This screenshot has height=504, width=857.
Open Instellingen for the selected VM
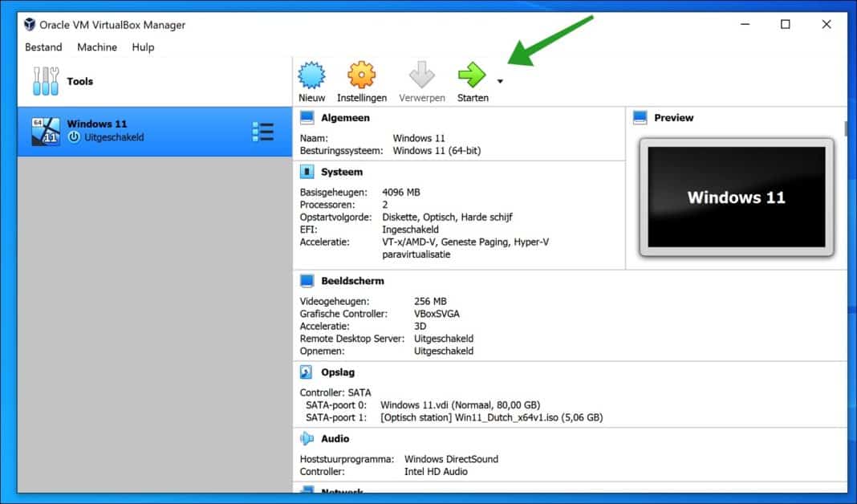click(361, 79)
